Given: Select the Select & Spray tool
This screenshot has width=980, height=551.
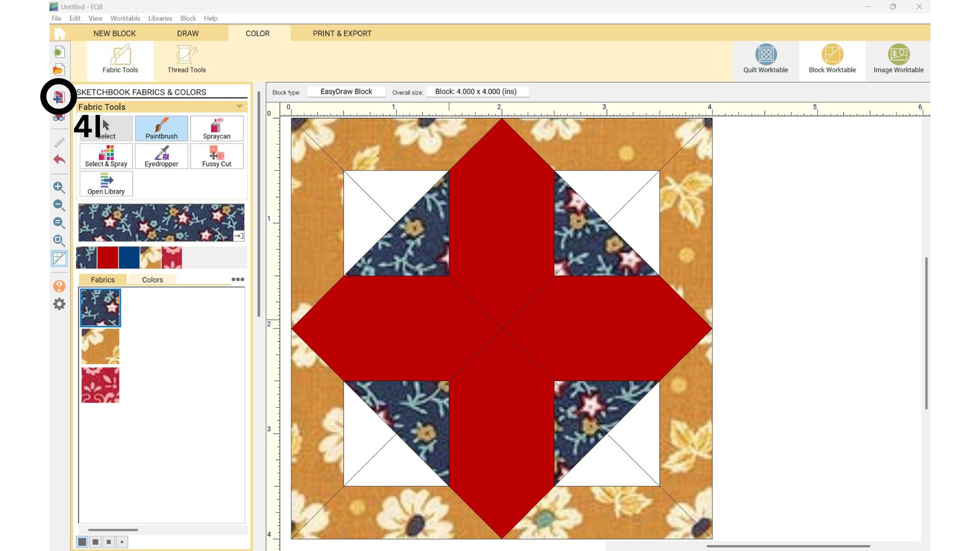Looking at the screenshot, I should point(106,156).
